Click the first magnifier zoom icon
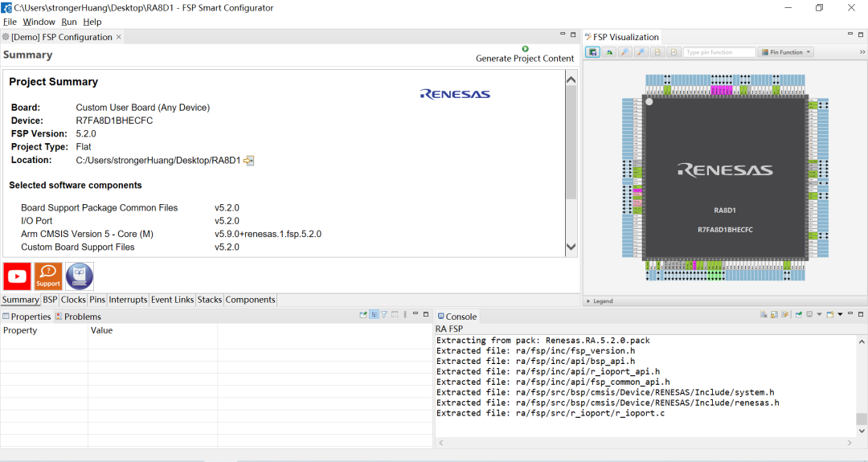 pyautogui.click(x=624, y=52)
